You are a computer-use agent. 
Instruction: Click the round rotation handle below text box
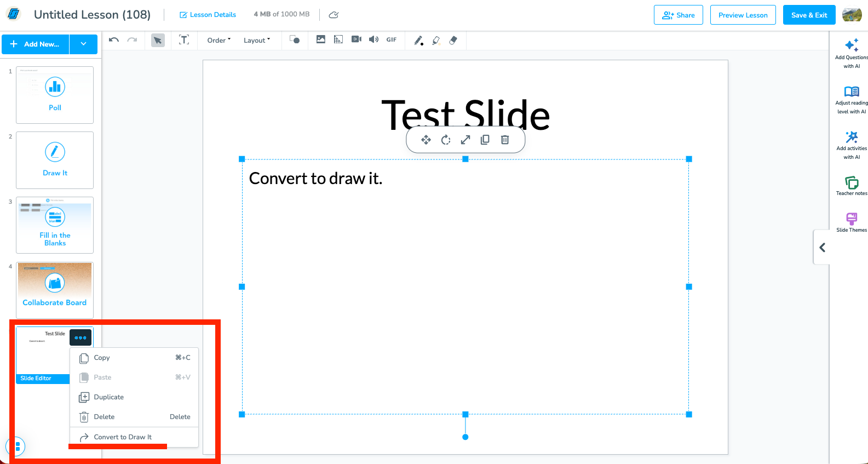coord(465,437)
